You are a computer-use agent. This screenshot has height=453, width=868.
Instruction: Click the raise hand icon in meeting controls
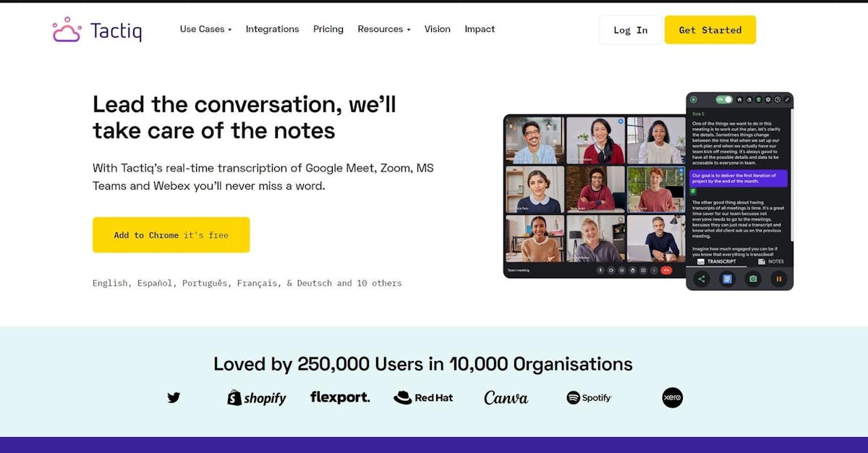[x=633, y=271]
